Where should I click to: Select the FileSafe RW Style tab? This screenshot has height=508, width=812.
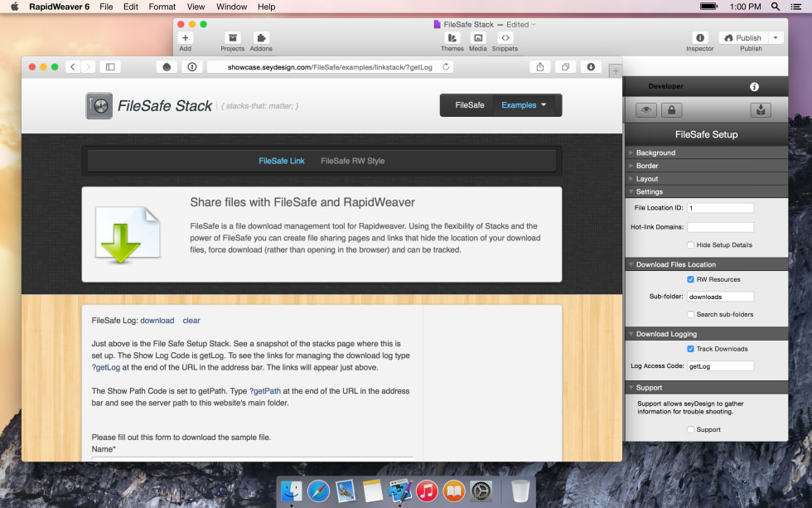[x=353, y=161]
